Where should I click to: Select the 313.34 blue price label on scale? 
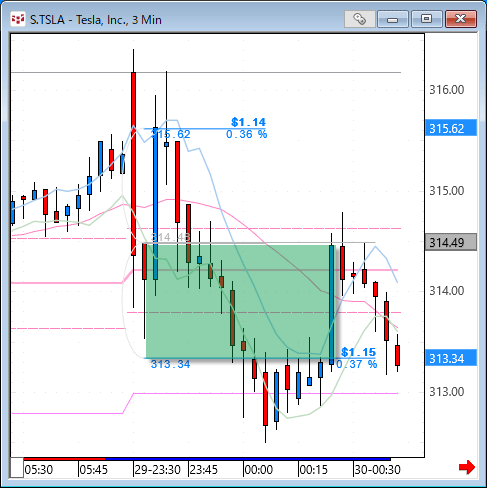pyautogui.click(x=451, y=358)
